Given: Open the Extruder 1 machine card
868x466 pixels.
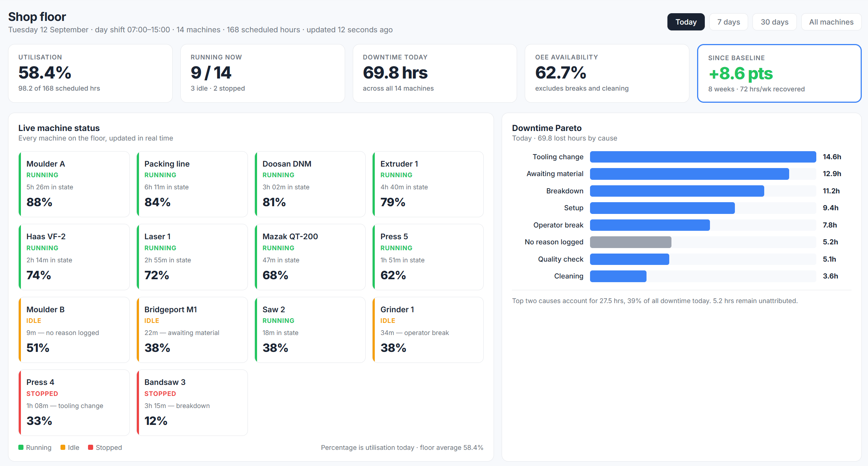Looking at the screenshot, I should [x=428, y=184].
